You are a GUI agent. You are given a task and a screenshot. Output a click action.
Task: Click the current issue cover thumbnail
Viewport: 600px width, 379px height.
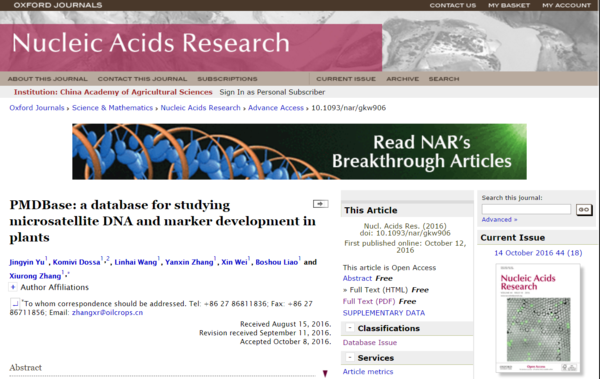(x=538, y=318)
